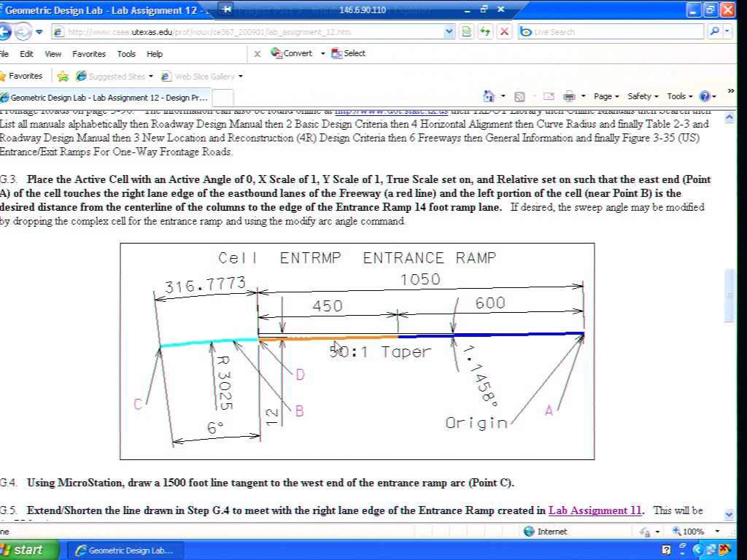Go back with the Back arrow button
Screen dimensions: 747x560
pos(5,32)
